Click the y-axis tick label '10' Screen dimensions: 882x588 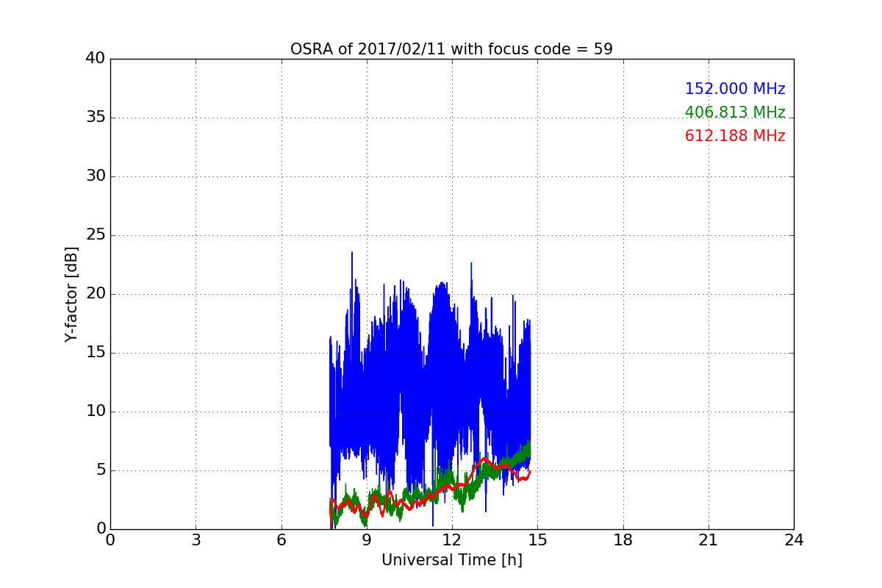(96, 412)
